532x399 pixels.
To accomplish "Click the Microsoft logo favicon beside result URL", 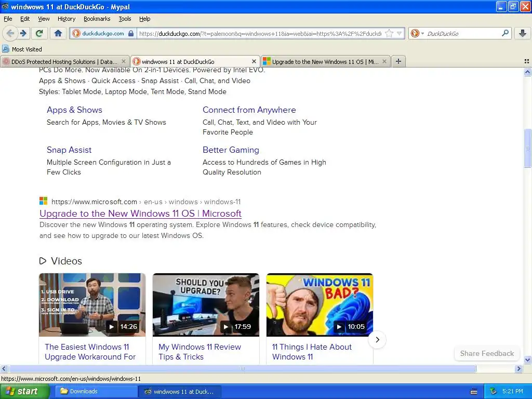I will coord(43,201).
